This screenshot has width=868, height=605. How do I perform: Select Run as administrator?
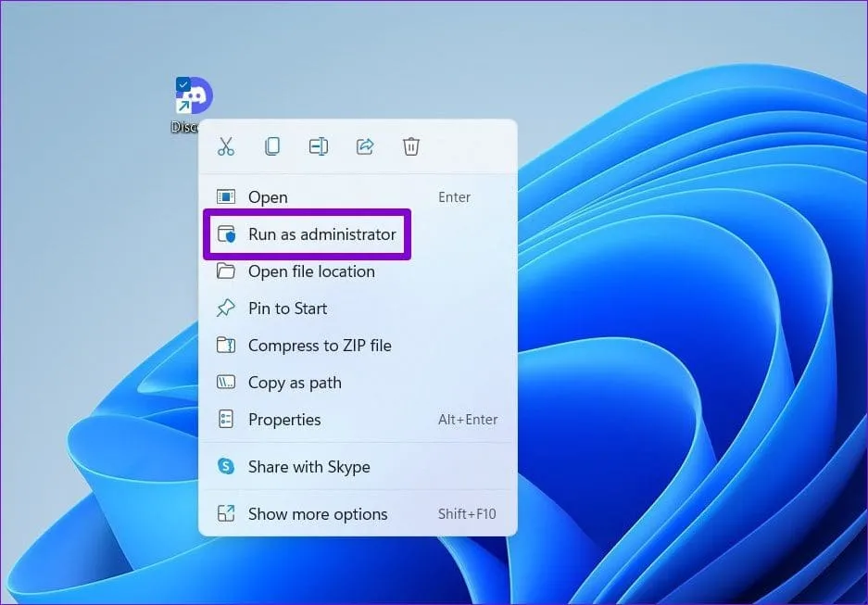(321, 234)
